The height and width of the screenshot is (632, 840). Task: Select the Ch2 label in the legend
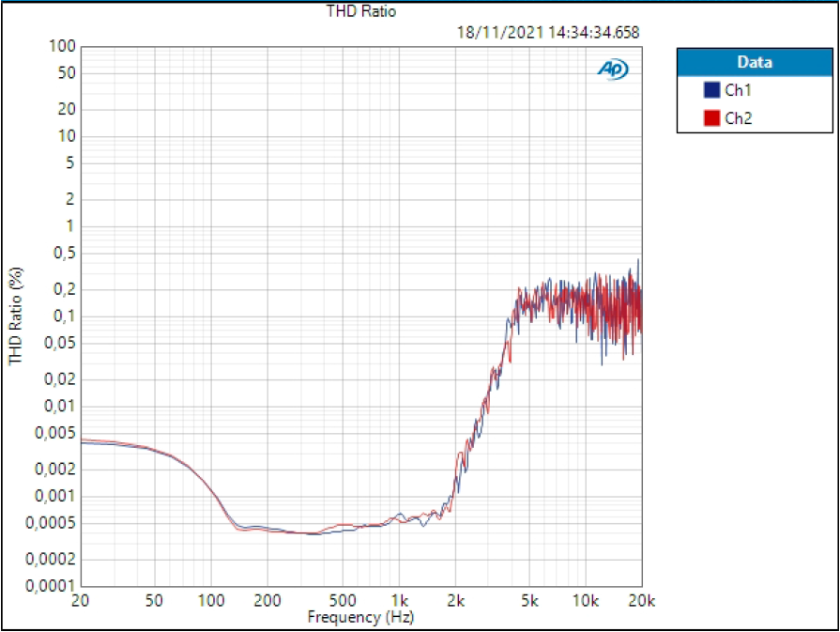tap(738, 118)
